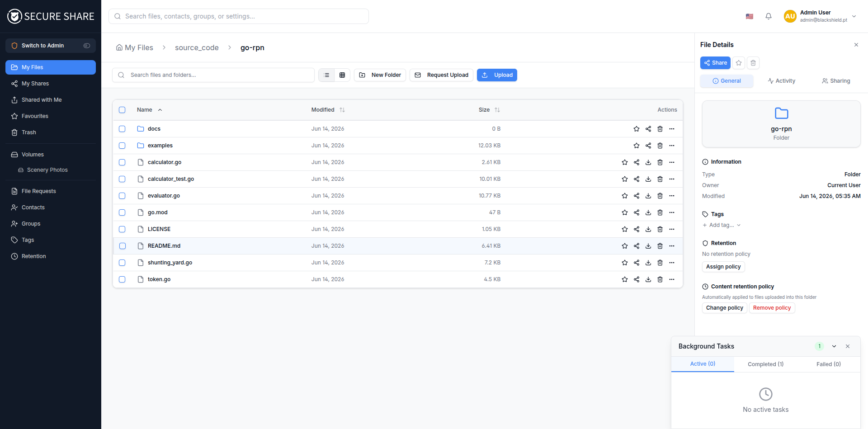Click New Folder button

coord(380,75)
